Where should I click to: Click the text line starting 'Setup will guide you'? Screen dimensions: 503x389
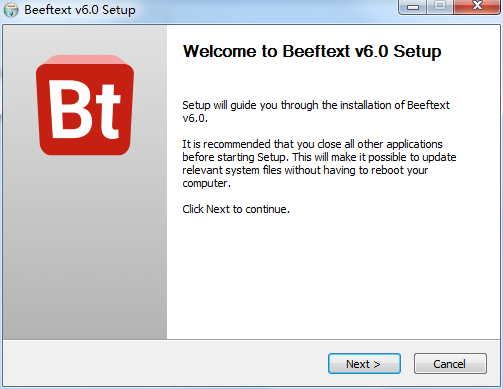316,105
